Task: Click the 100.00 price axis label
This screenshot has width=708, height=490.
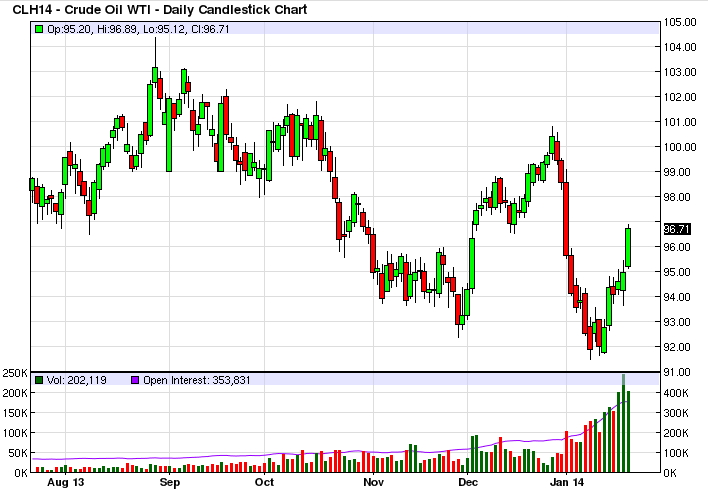Action: coord(680,147)
